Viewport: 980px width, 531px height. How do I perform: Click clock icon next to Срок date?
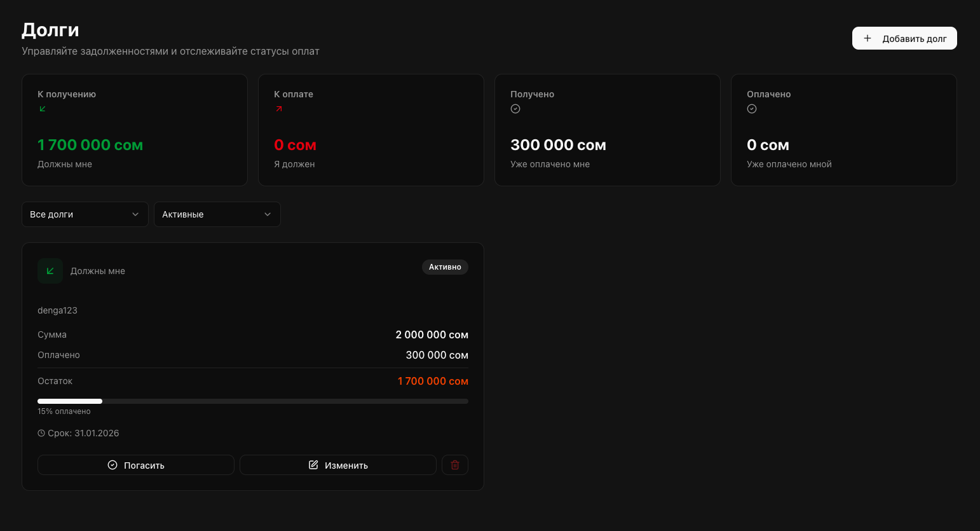(x=41, y=433)
